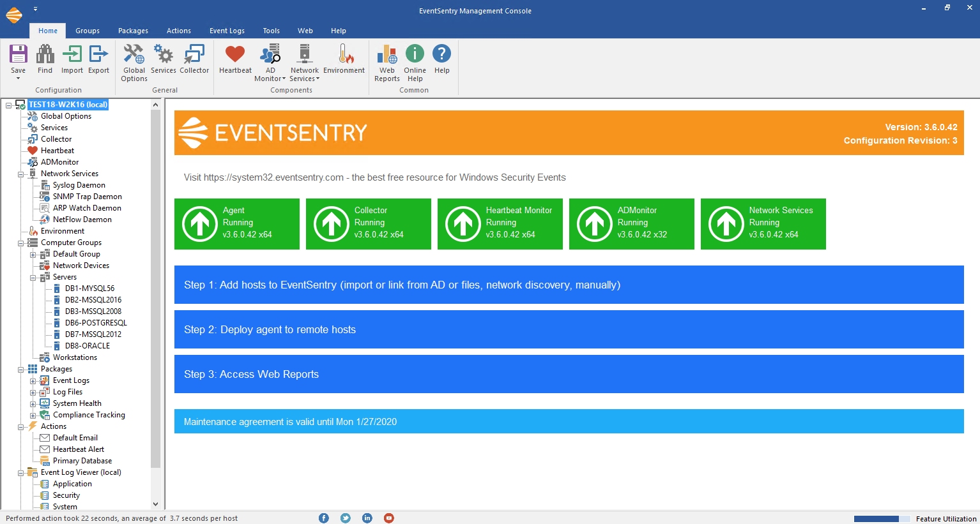Expand the Default Group tree node
This screenshot has height=524, width=980.
pyautogui.click(x=33, y=255)
